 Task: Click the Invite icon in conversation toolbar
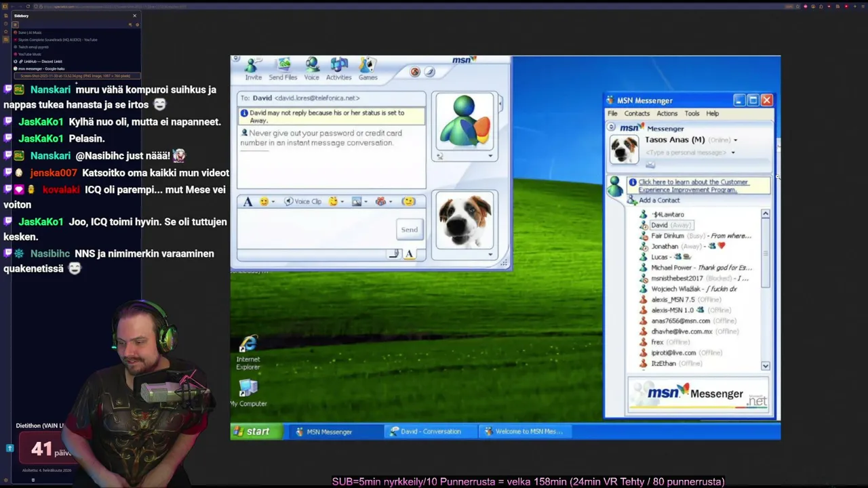click(x=253, y=69)
